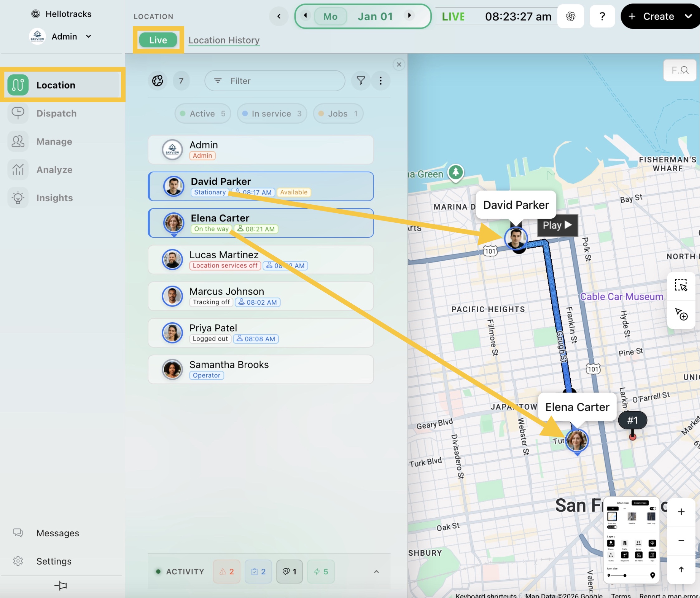Click the funnel filter icon
The height and width of the screenshot is (598, 700).
point(361,81)
